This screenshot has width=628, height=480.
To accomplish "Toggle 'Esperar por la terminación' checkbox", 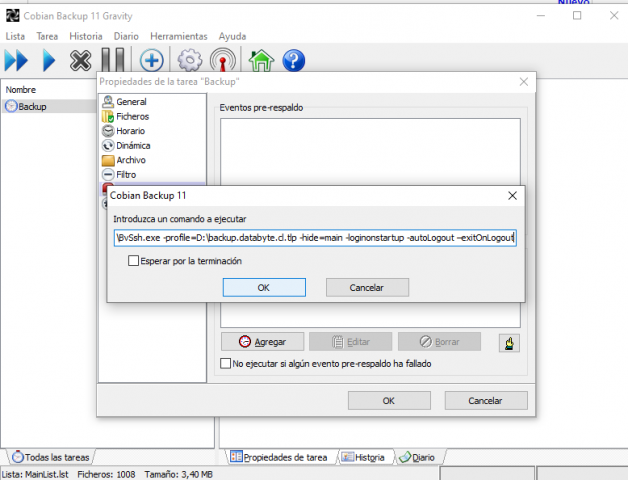I will click(x=133, y=261).
